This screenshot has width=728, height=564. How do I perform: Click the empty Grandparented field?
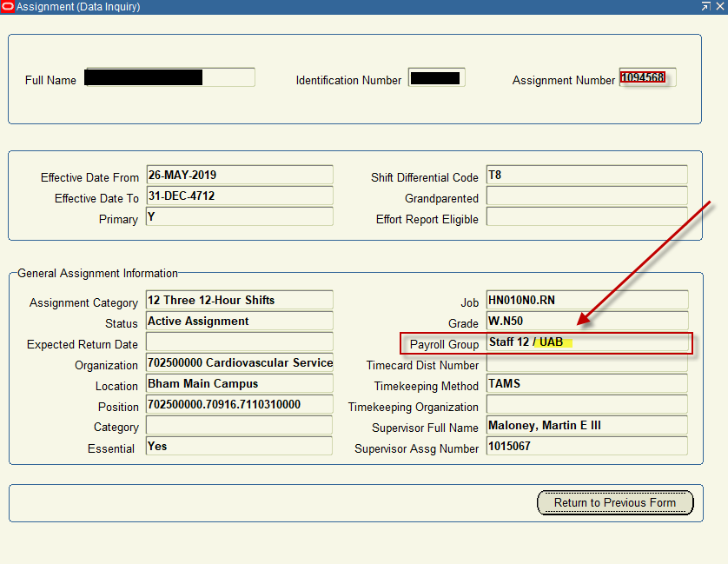tap(586, 196)
